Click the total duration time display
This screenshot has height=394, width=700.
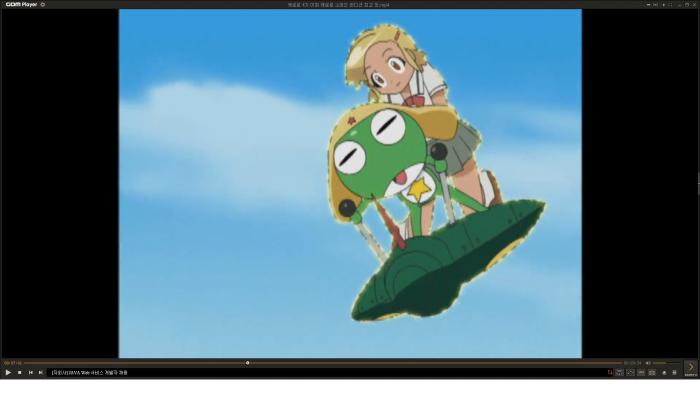click(x=633, y=363)
